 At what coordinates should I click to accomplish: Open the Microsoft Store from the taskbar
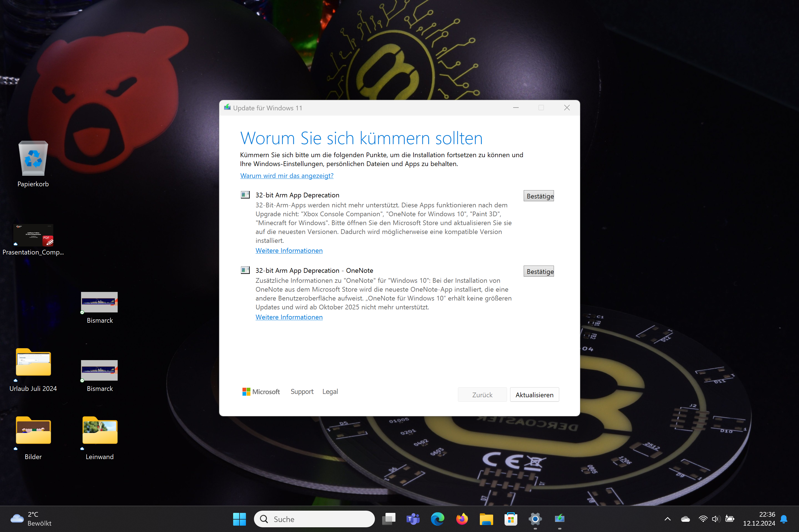coord(510,519)
